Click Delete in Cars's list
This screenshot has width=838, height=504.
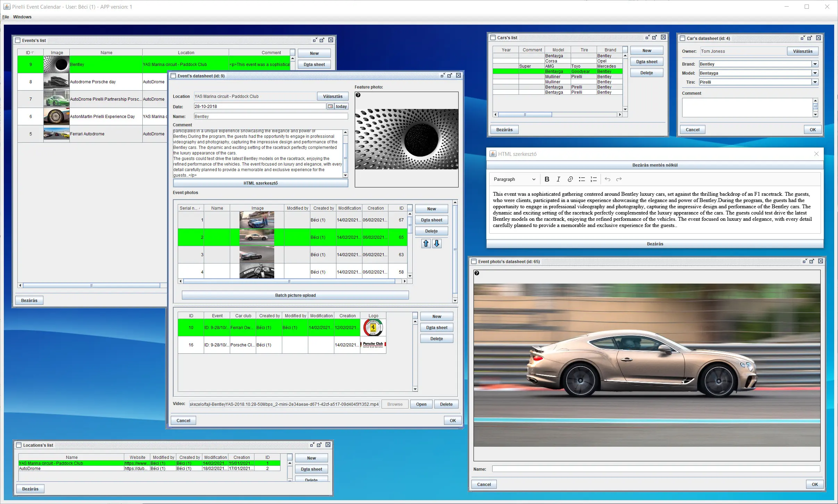click(x=647, y=73)
